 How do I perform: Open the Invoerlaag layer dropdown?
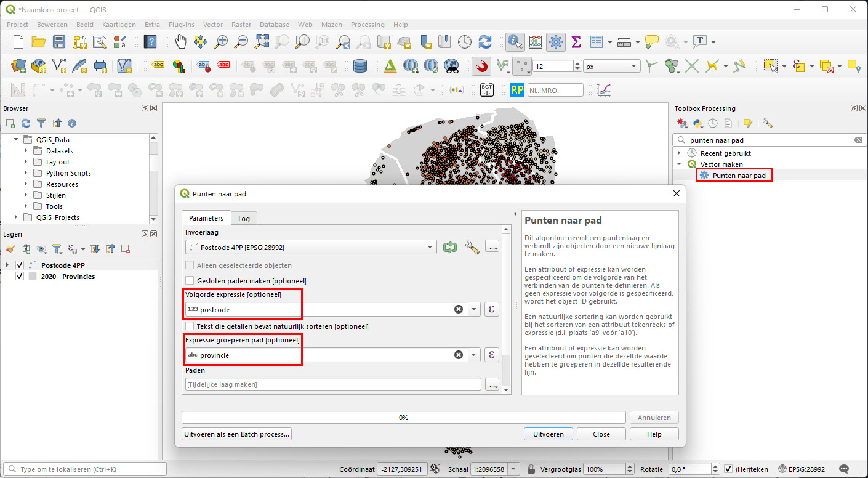[430, 246]
